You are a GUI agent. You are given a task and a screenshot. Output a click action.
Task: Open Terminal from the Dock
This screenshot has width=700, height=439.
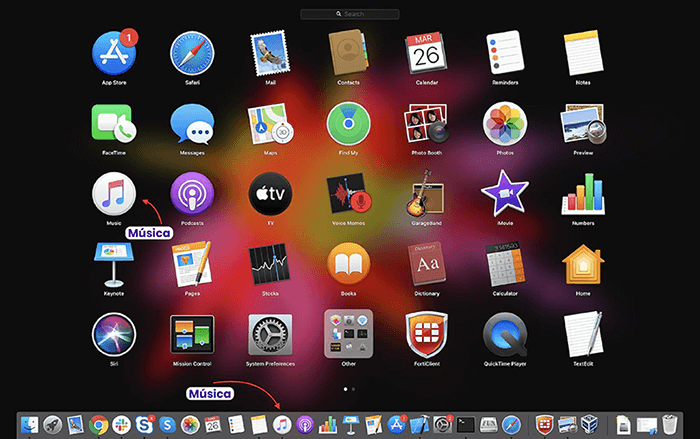(465, 425)
